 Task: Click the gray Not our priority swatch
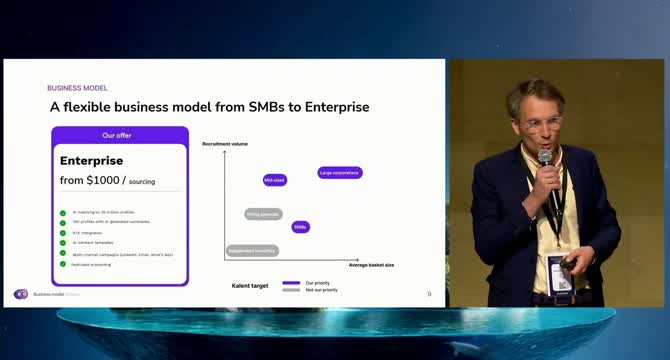coord(291,290)
